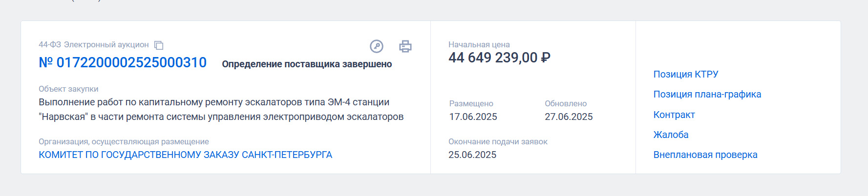Image resolution: width=868 pixels, height=196 pixels.
Task: Click the Объект закупки label
Action: 68,89
